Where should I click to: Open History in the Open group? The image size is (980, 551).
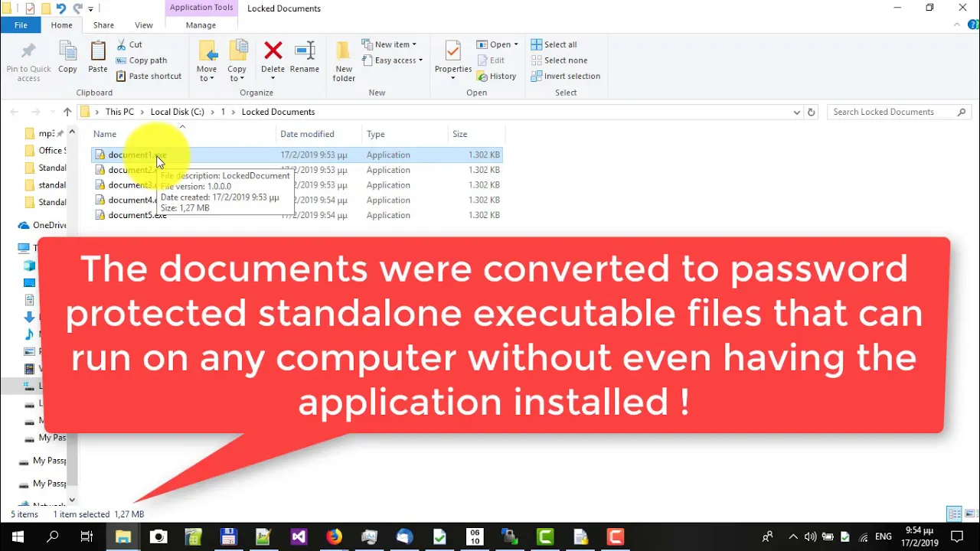coord(497,76)
